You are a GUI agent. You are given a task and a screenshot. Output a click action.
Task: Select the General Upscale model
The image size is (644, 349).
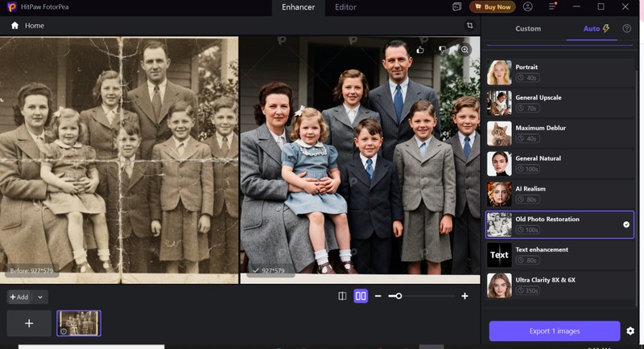point(559,102)
